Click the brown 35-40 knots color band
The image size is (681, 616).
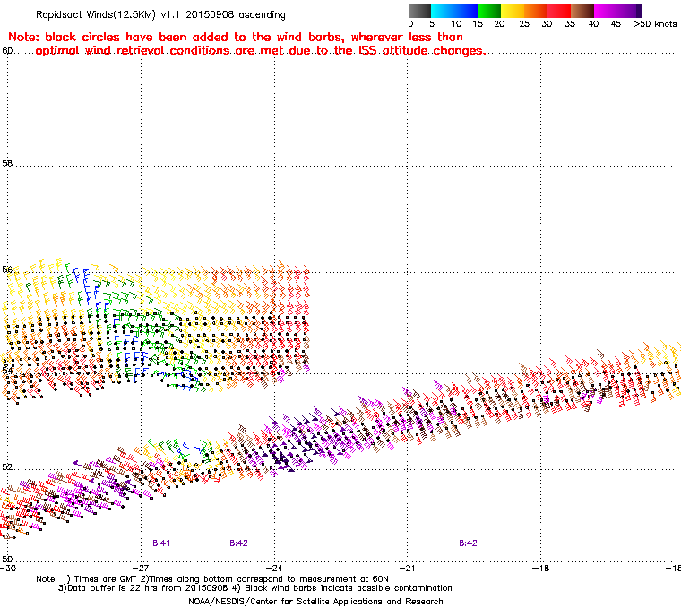[582, 11]
